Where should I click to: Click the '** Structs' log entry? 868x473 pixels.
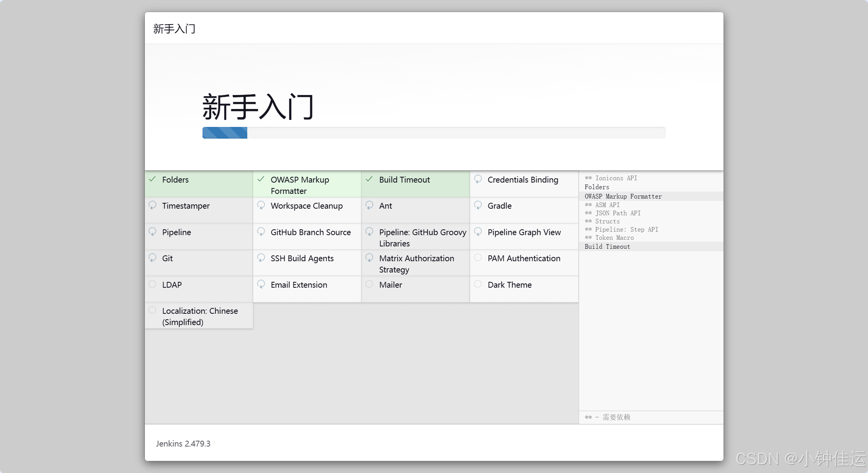point(602,221)
